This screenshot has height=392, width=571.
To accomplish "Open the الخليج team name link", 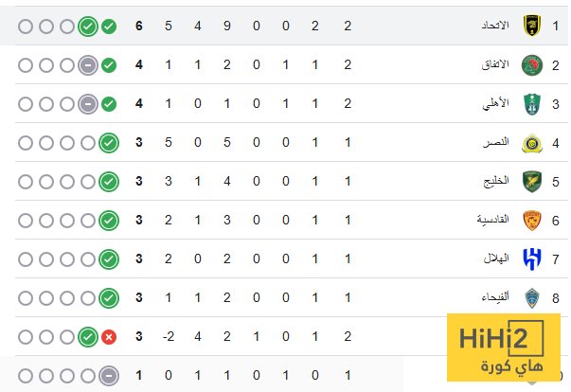I will pos(497,181).
